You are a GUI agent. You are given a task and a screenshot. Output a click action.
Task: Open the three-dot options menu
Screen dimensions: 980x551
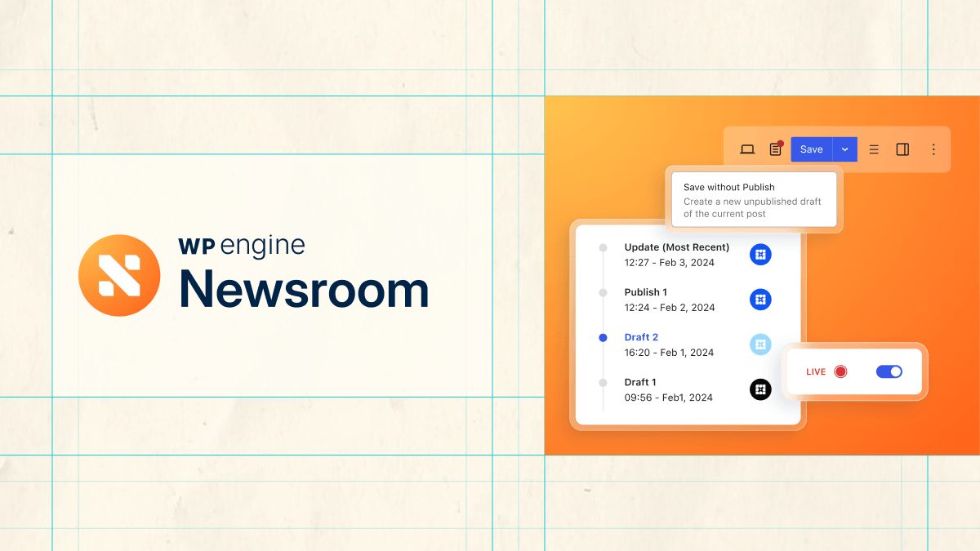pos(933,149)
